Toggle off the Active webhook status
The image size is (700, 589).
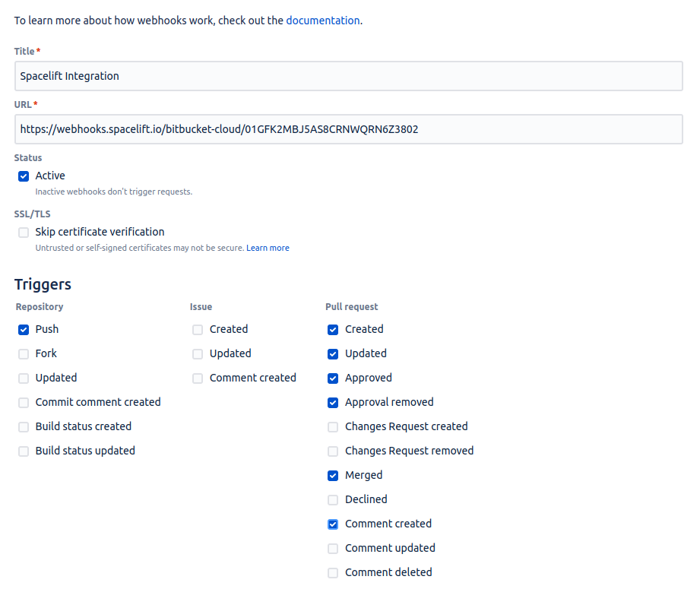click(x=24, y=176)
